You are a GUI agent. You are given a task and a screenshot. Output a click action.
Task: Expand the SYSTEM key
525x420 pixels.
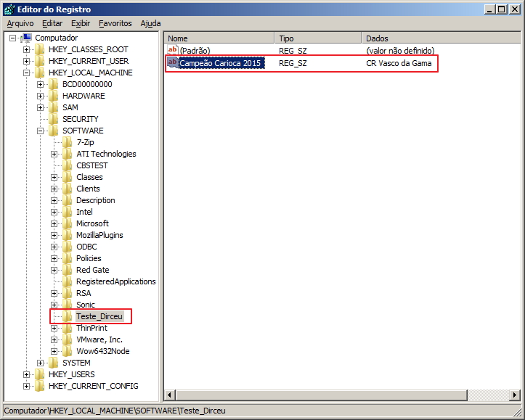(x=40, y=363)
